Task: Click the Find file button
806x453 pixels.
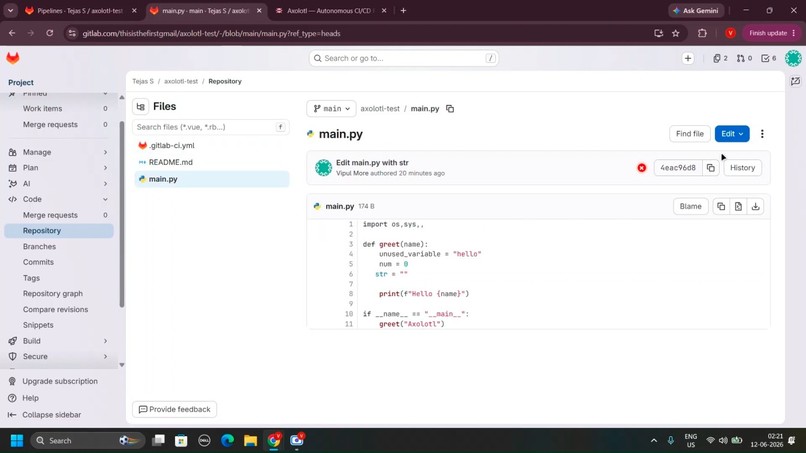Action: (x=690, y=134)
